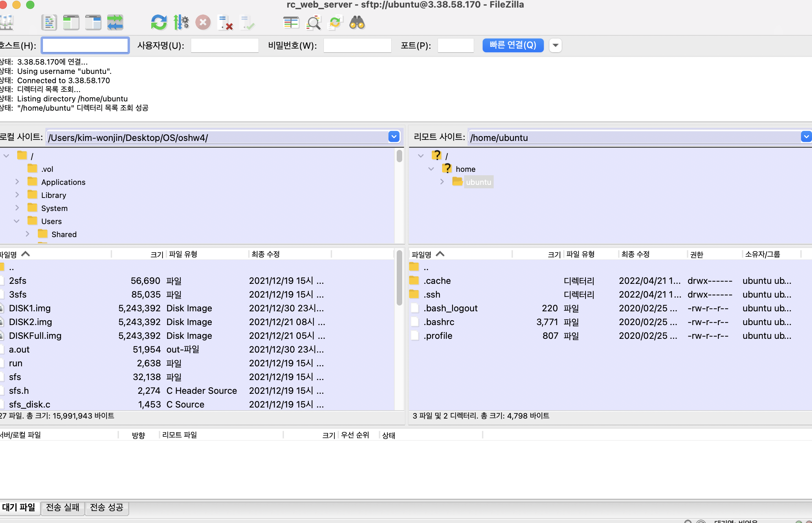
Task: Click the 호스트(H) input field
Action: coord(85,45)
